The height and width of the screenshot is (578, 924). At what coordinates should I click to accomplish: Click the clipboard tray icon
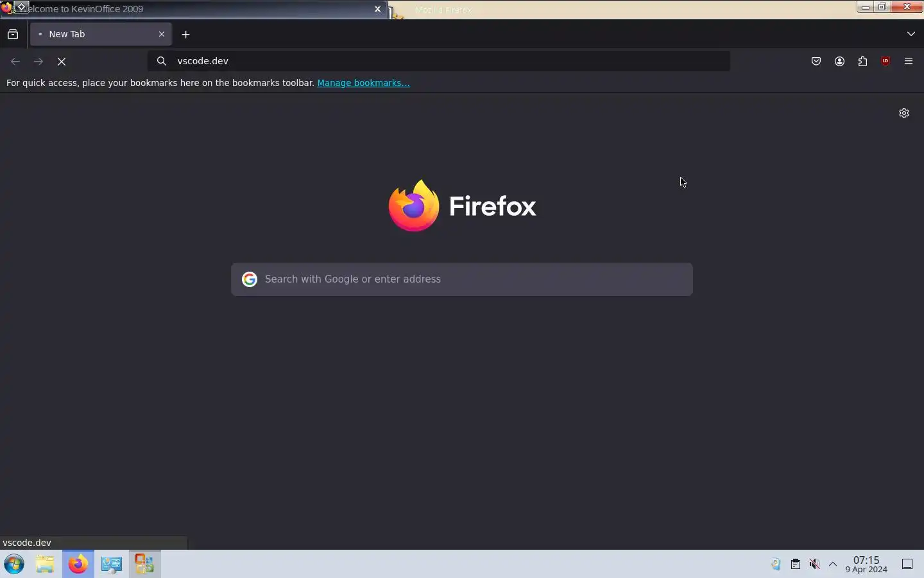(x=796, y=565)
